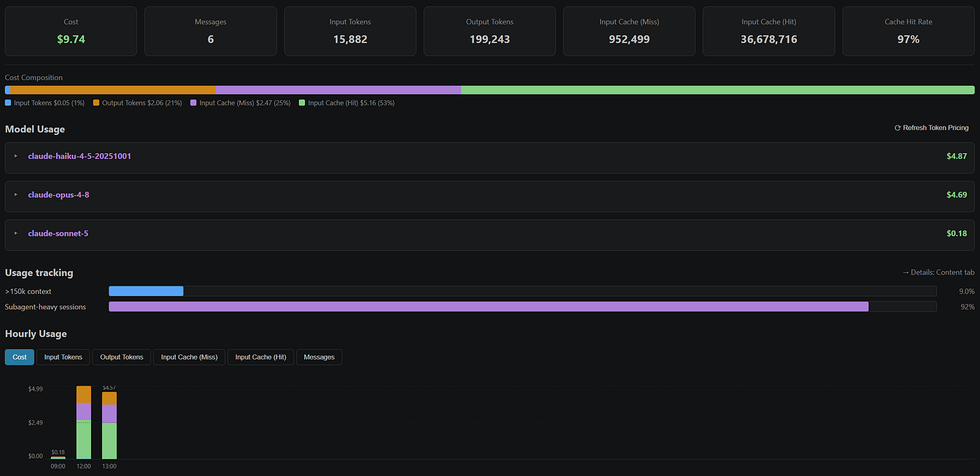This screenshot has width=980, height=476.
Task: Click the Input Cache (Miss) value 952,499
Action: tap(629, 39)
